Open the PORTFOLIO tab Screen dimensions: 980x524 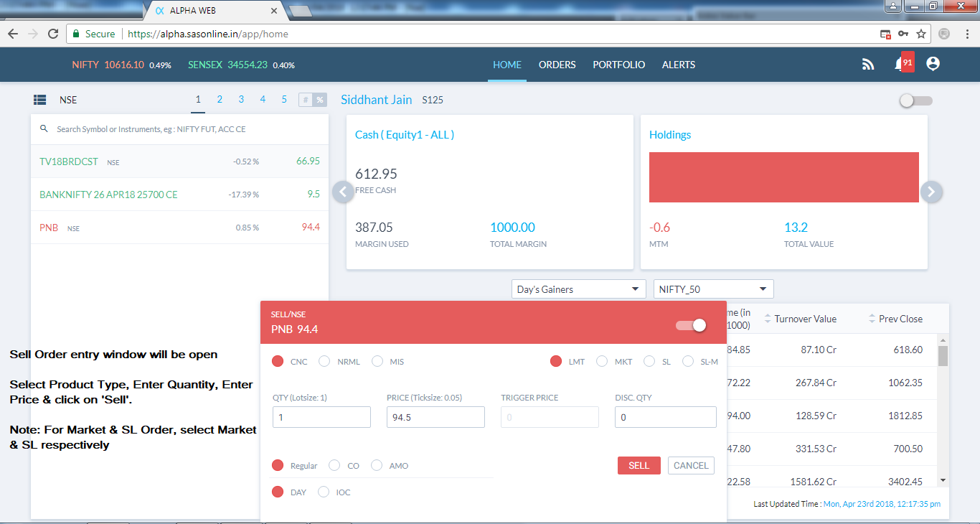point(619,65)
